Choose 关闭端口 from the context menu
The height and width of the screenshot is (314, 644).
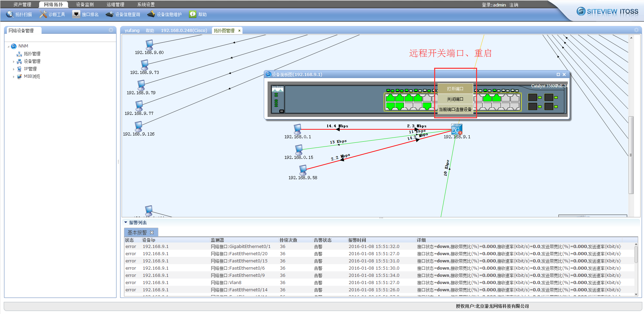[x=455, y=99]
